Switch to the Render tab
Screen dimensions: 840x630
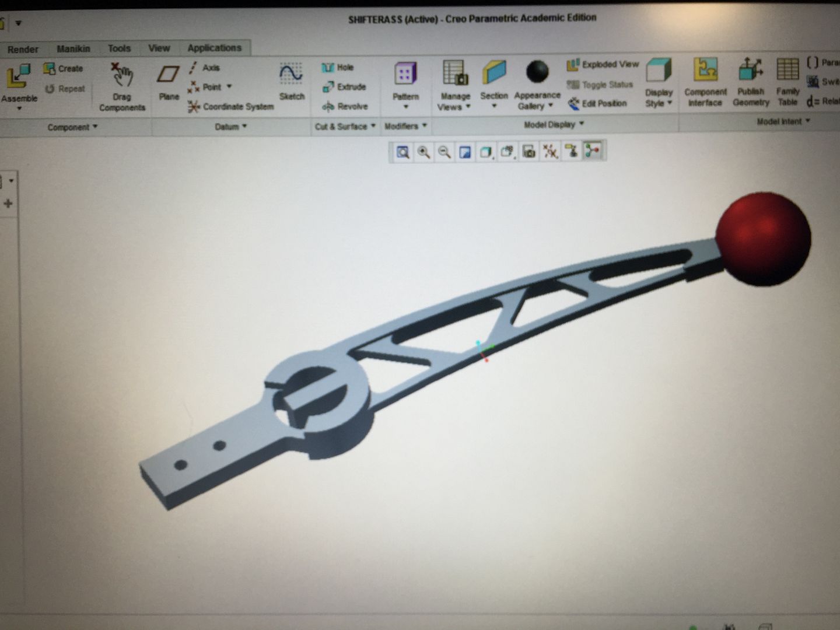coord(23,50)
